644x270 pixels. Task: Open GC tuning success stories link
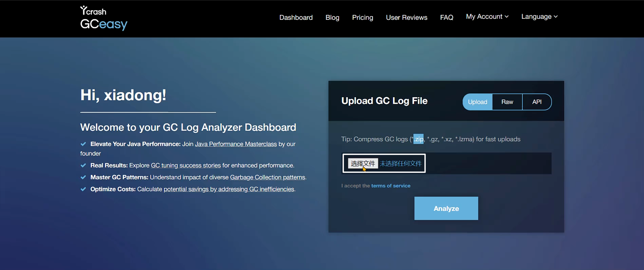point(186,165)
